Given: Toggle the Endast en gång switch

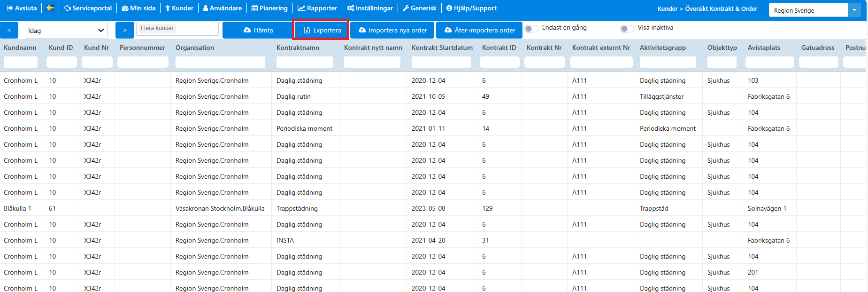Looking at the screenshot, I should pyautogui.click(x=531, y=28).
